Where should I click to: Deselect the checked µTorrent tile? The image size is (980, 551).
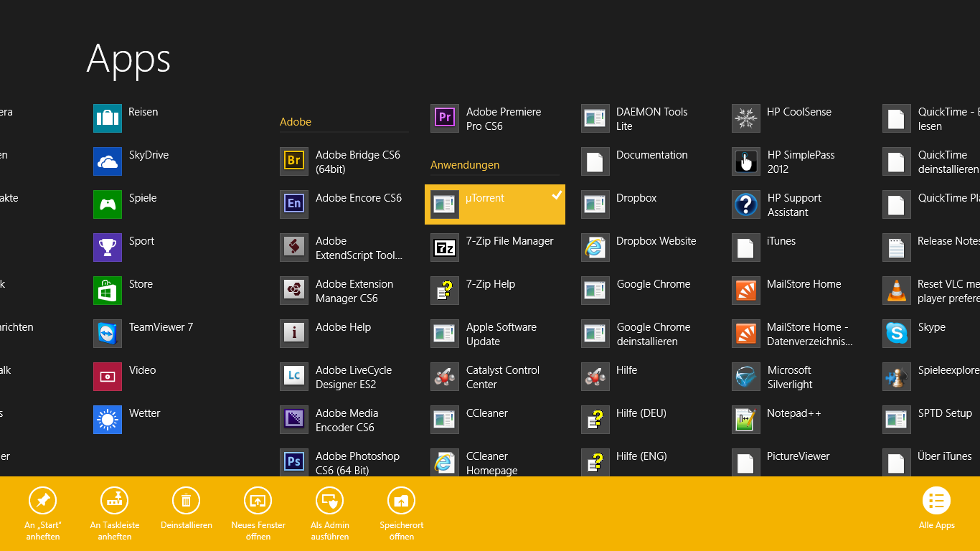pos(495,204)
